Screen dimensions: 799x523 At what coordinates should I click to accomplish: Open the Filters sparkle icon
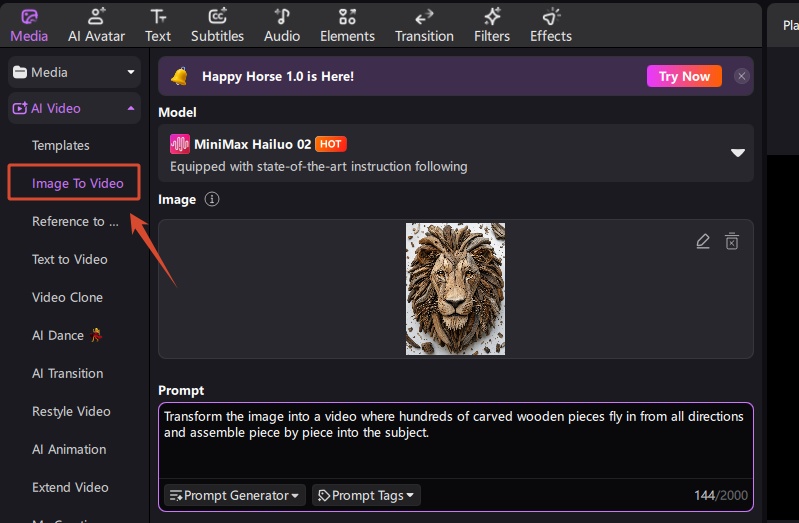(x=492, y=16)
